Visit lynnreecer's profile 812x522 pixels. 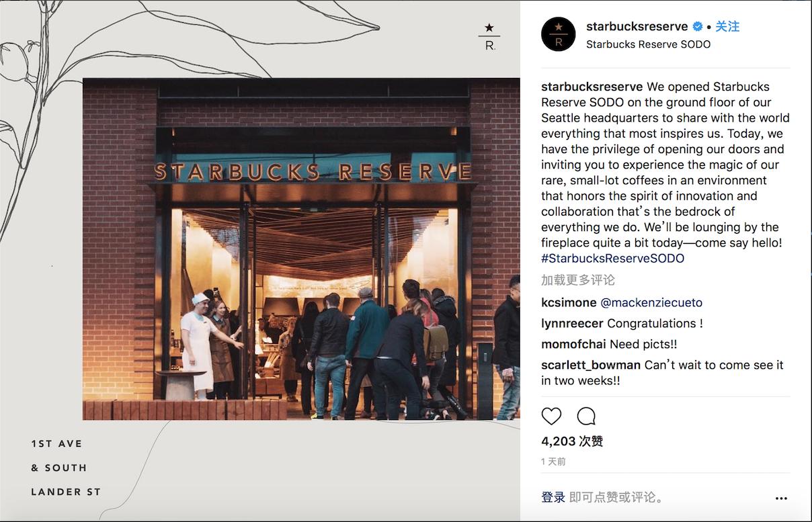click(x=573, y=323)
